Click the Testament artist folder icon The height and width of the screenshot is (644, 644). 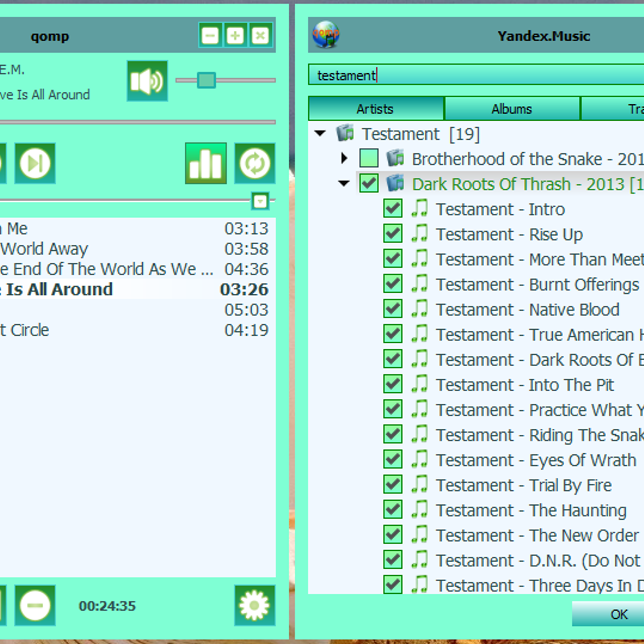[x=345, y=133]
